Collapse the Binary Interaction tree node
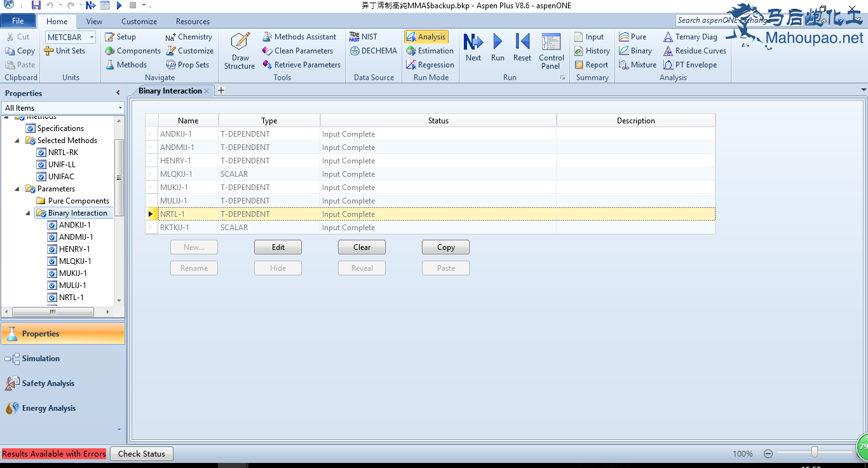868x468 pixels. click(x=28, y=213)
